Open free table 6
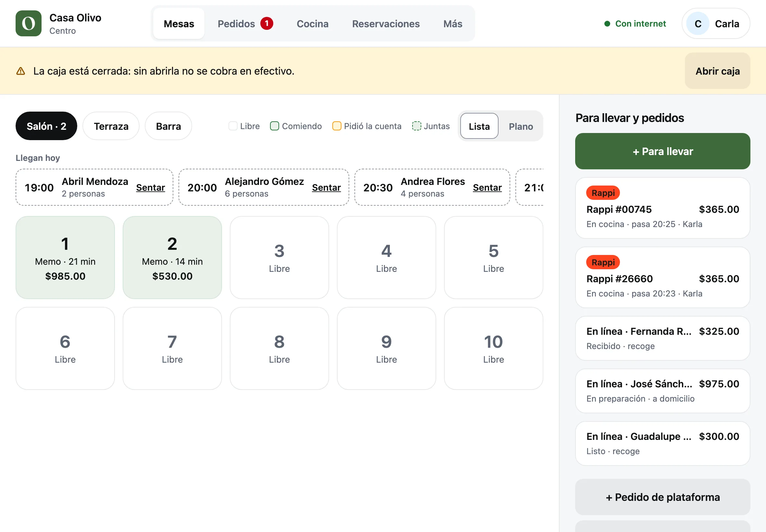766x532 pixels. (x=65, y=348)
